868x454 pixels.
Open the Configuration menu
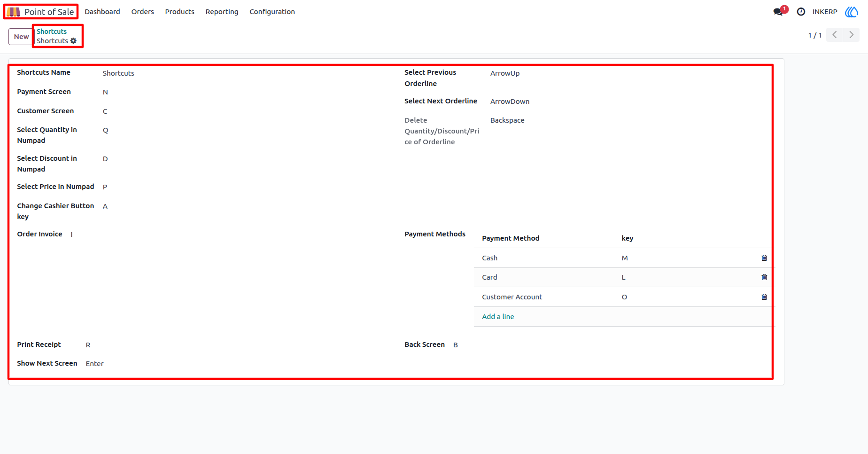[x=272, y=12]
